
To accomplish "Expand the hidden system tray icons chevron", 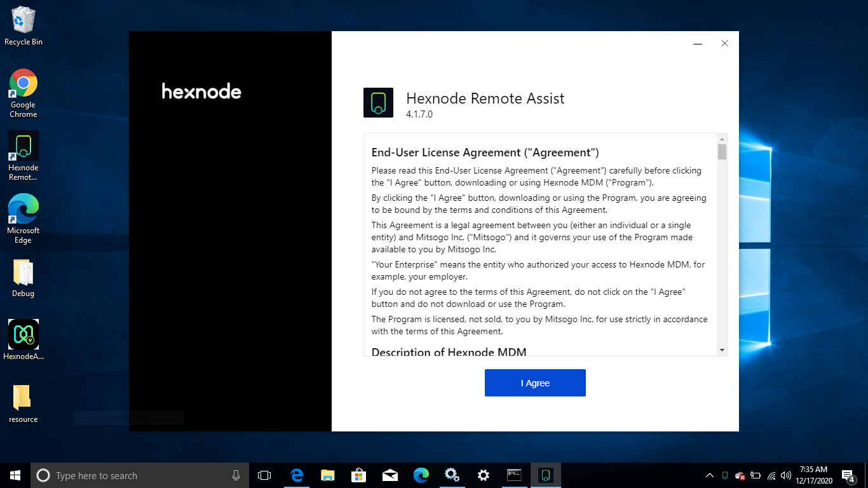I will [710, 475].
